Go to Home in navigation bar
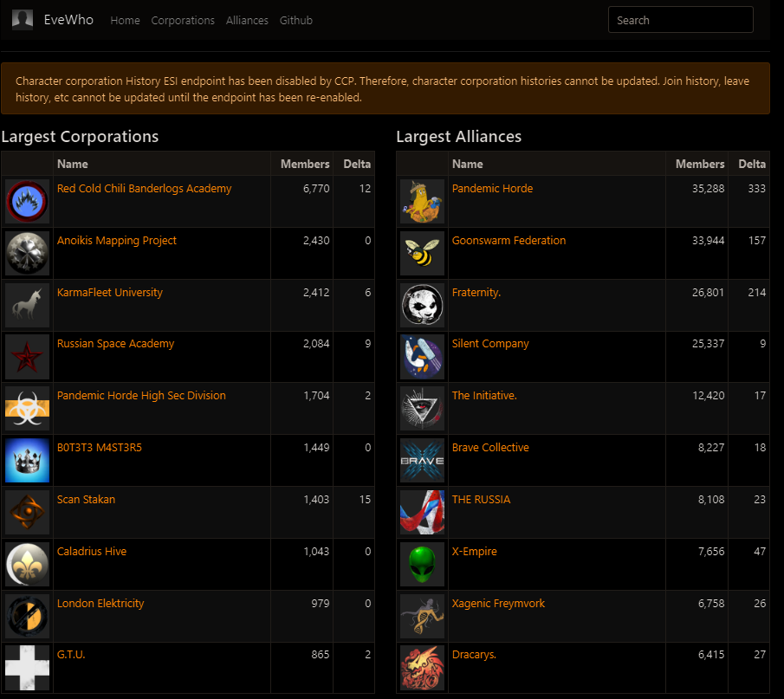This screenshot has height=699, width=784. click(x=125, y=21)
